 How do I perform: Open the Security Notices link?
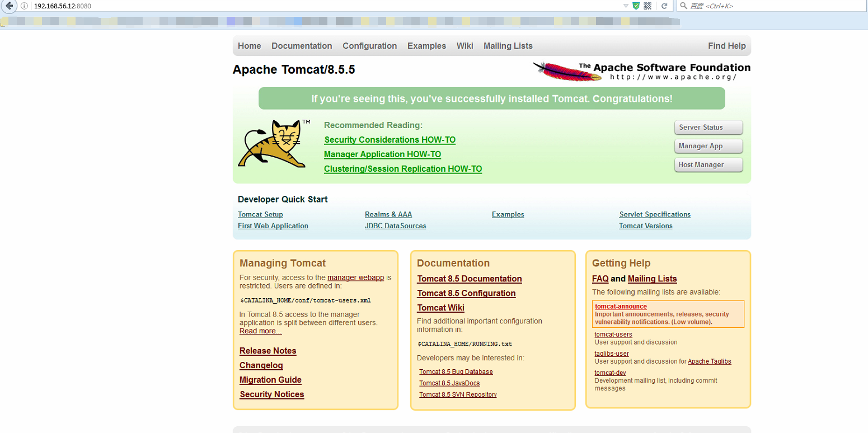point(272,394)
